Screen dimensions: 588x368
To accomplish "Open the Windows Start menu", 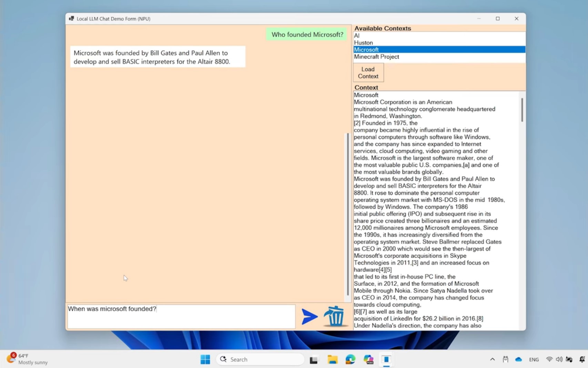I will (x=205, y=359).
